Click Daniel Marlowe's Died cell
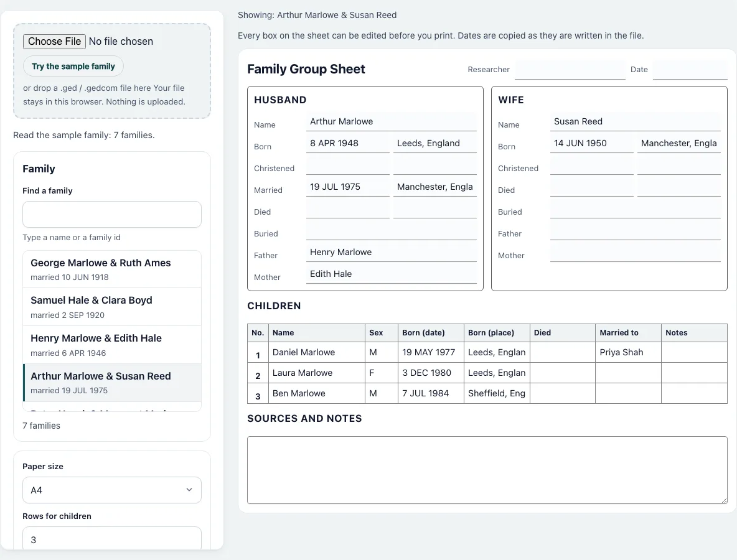The width and height of the screenshot is (737, 560). pos(563,352)
